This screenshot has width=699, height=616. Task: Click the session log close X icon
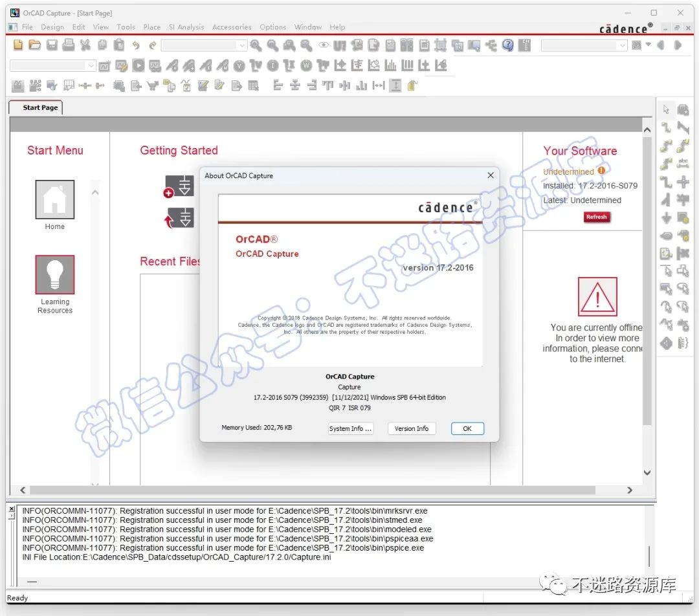click(12, 509)
